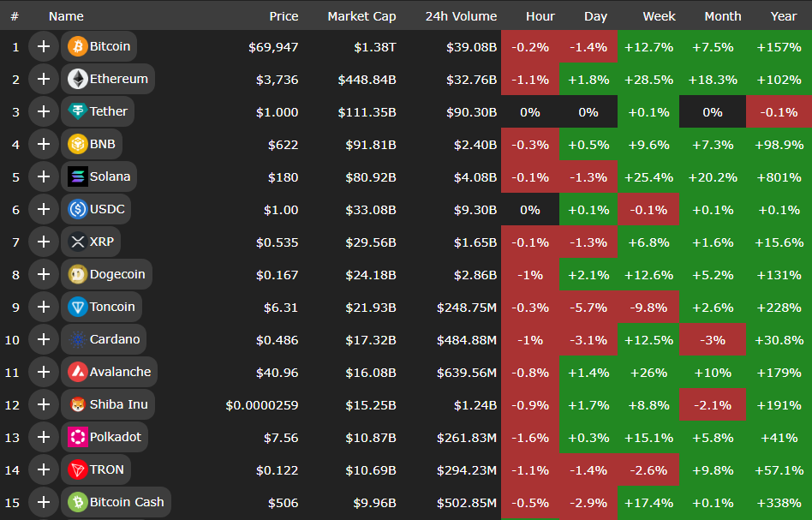Screen dimensions: 812x520
Task: Sort by the 24h Volume header
Action: [461, 16]
